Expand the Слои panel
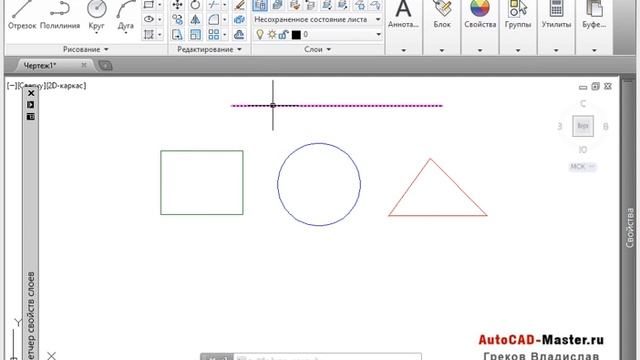The image size is (640, 360). point(317,49)
